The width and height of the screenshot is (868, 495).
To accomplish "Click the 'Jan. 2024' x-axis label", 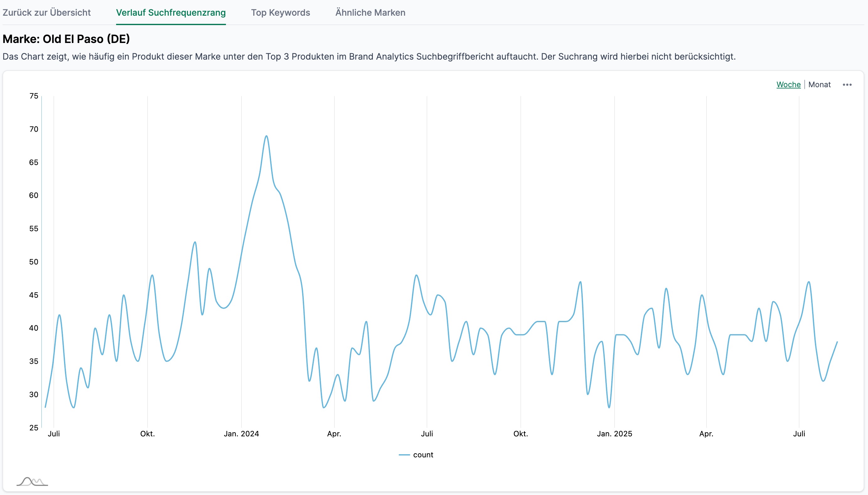I will (x=241, y=434).
